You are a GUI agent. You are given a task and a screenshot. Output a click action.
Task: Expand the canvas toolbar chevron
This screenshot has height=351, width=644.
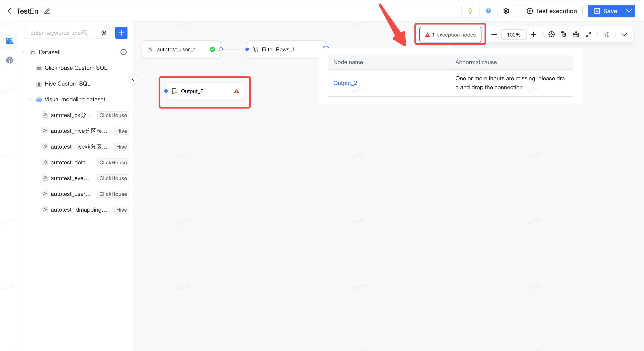point(624,35)
